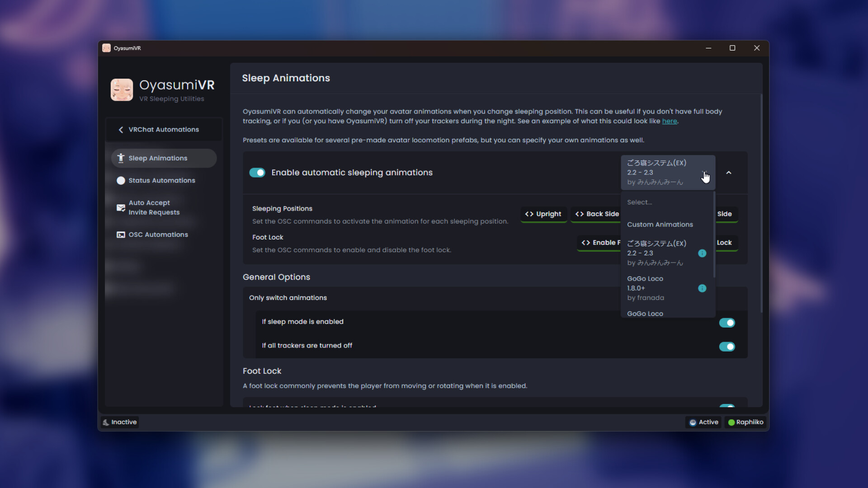Disable 'If all trackers are turned off'

pyautogui.click(x=727, y=347)
